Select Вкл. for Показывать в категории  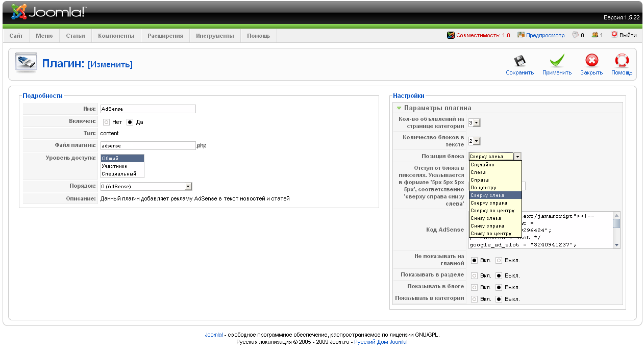475,299
